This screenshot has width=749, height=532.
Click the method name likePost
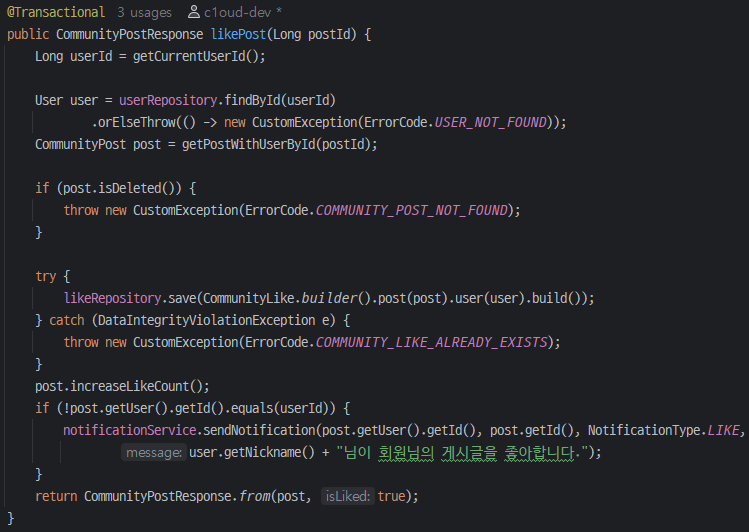pos(238,34)
